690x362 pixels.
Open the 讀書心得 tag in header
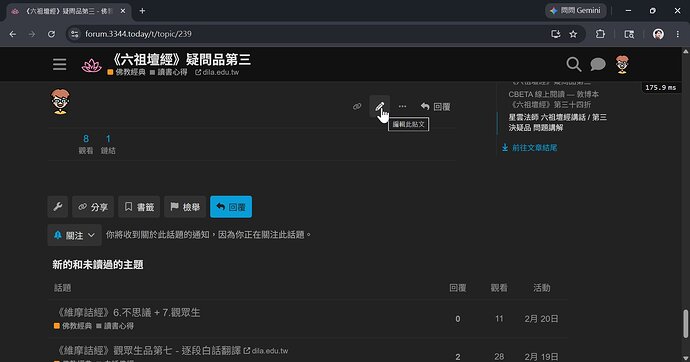click(x=169, y=72)
